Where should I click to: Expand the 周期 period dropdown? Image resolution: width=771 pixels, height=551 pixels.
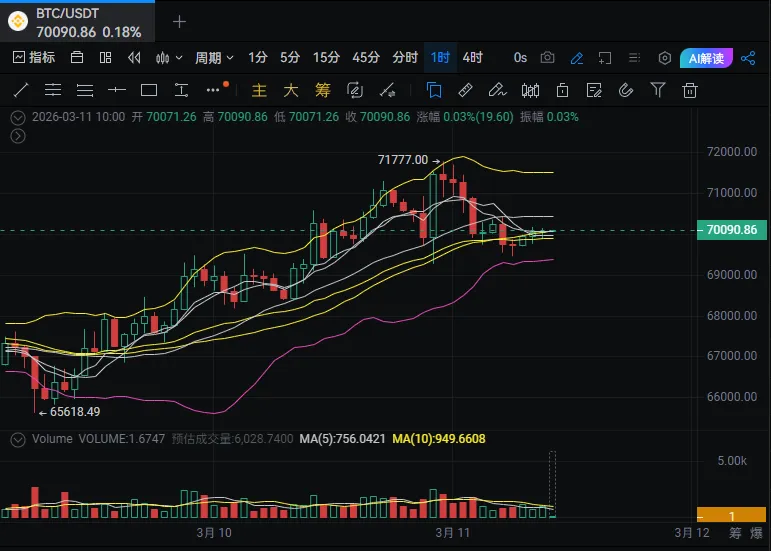coord(214,58)
